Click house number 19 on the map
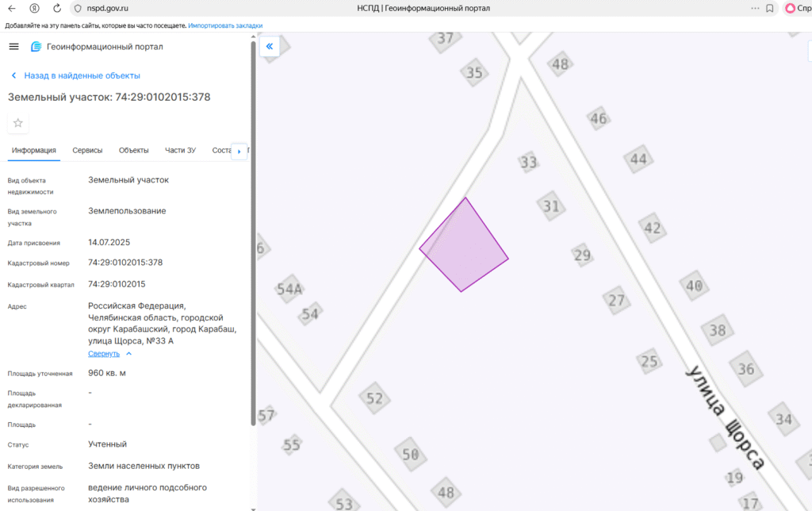Image resolution: width=812 pixels, height=511 pixels. (x=734, y=478)
